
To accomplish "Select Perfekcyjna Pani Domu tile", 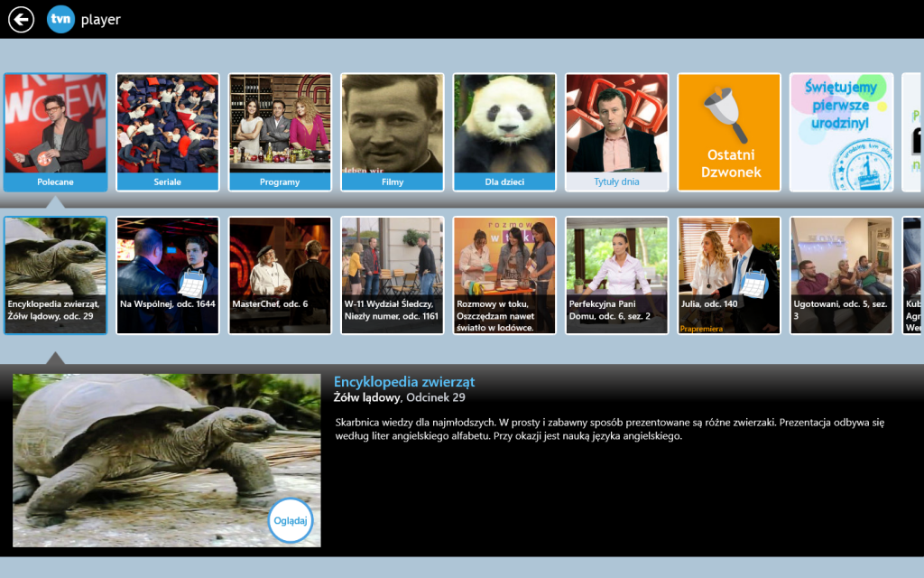I will (x=617, y=275).
